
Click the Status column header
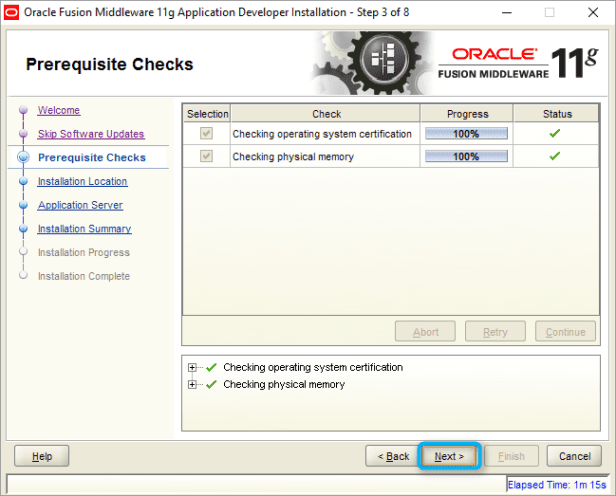(557, 114)
